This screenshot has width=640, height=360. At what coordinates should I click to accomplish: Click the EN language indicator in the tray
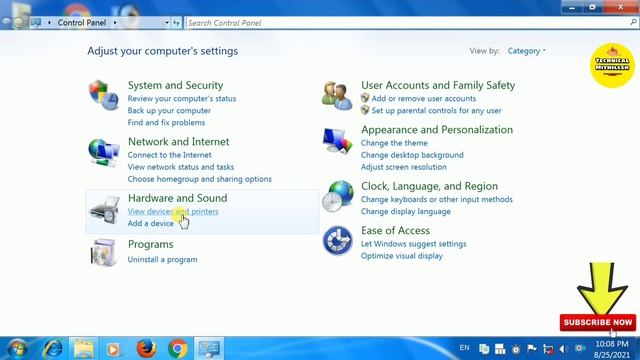464,348
